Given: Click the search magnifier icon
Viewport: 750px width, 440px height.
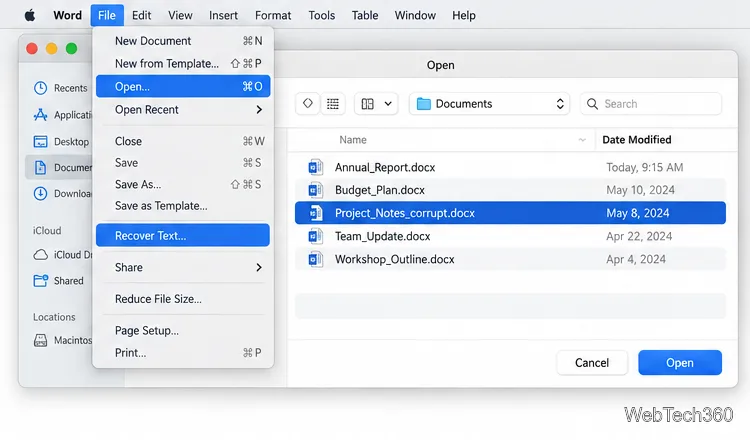Looking at the screenshot, I should tap(592, 104).
